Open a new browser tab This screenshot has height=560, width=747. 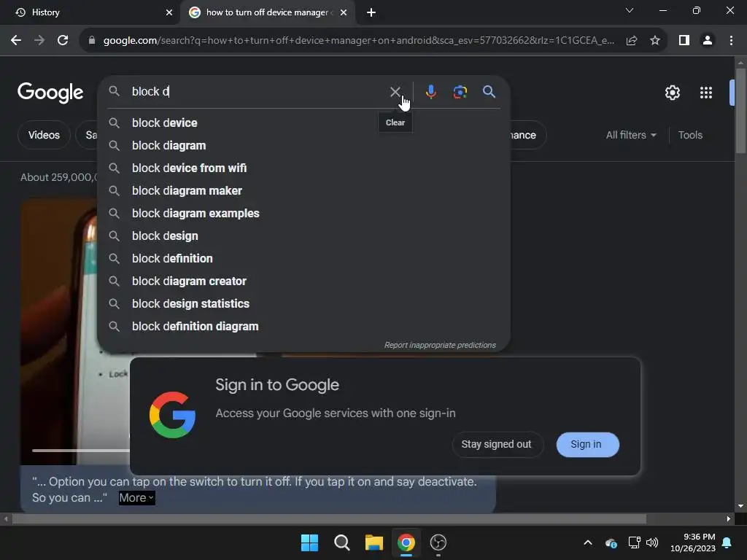371,12
